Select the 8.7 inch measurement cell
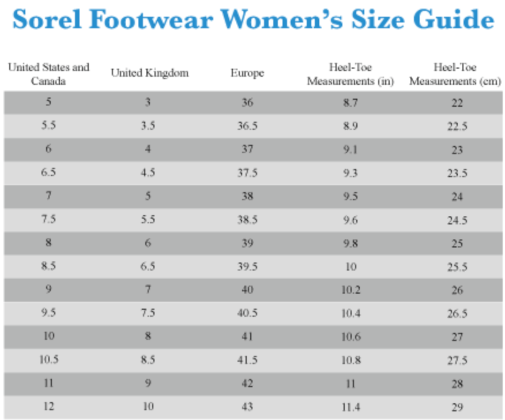The image size is (505, 420). [350, 103]
